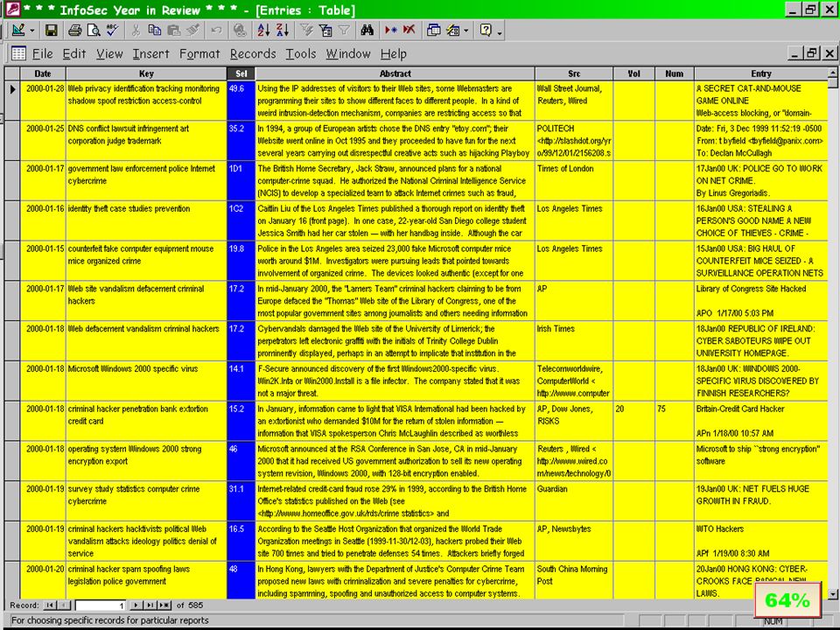Click the New Object icon
The image size is (840, 630).
pyautogui.click(x=452, y=31)
